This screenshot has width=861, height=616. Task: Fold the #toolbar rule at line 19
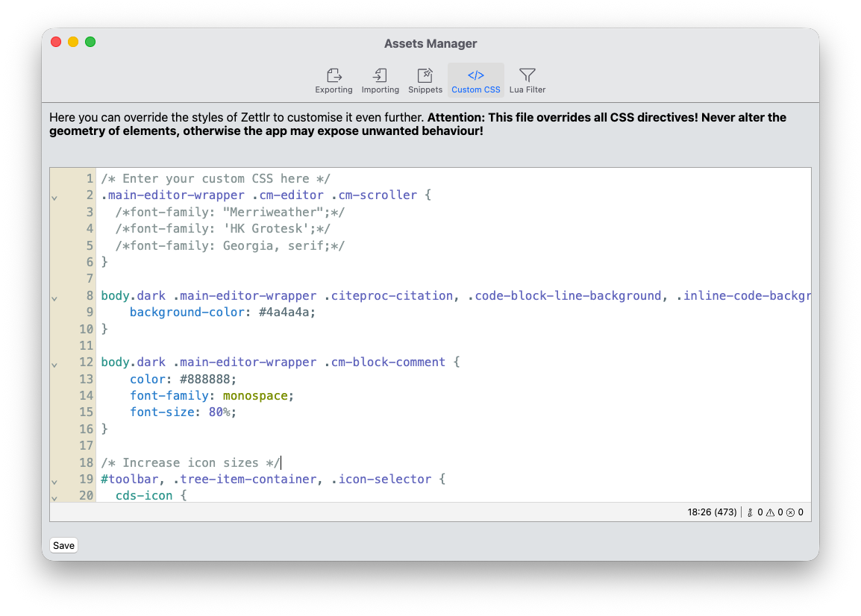tap(53, 481)
